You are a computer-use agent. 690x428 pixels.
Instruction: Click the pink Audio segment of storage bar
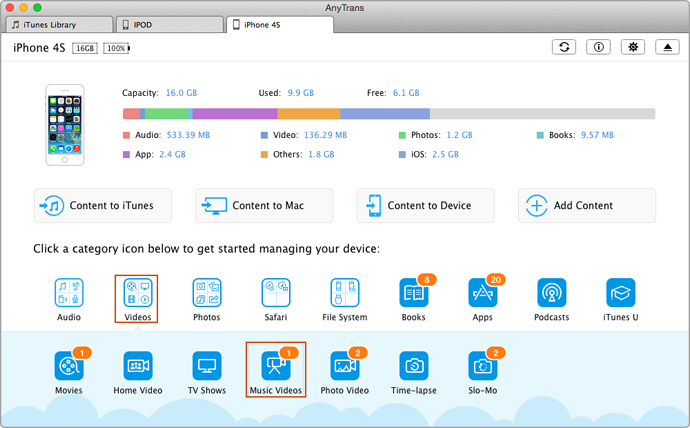tap(132, 114)
